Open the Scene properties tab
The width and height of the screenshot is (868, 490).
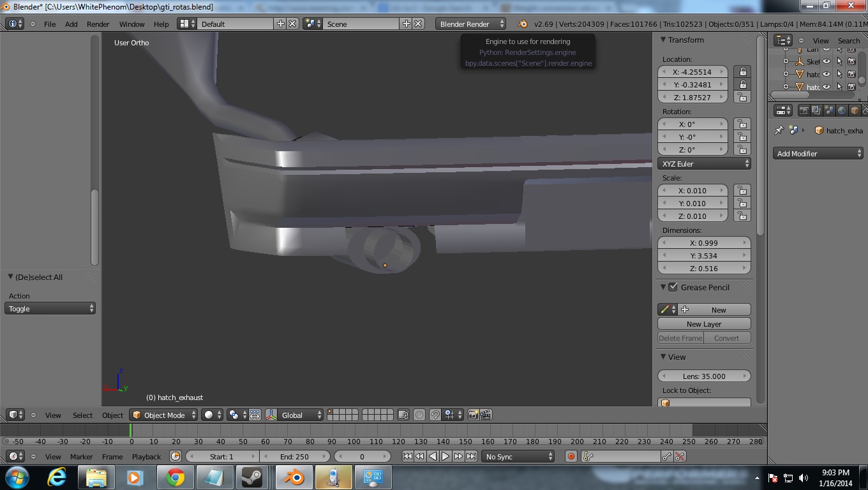(829, 110)
